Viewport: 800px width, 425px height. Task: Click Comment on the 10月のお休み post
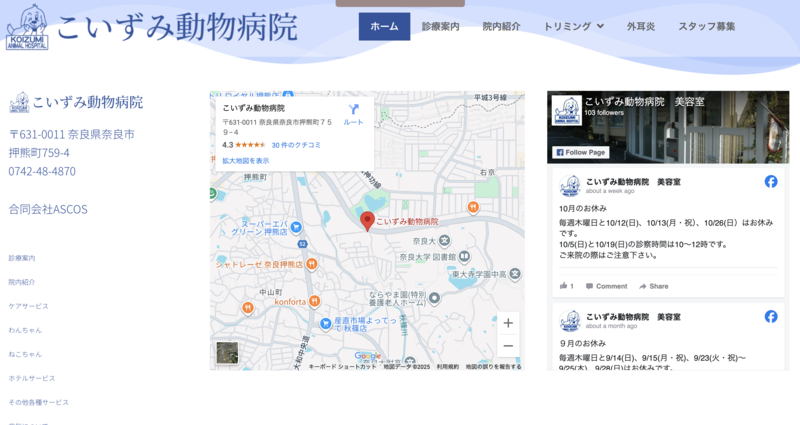point(606,286)
